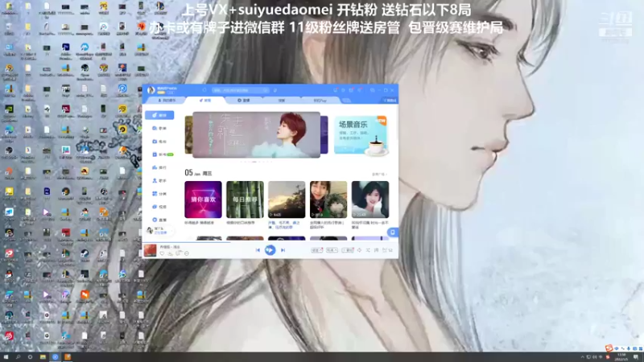This screenshot has width=644, height=362.
Task: Open the central featured banner image
Action: (256, 135)
